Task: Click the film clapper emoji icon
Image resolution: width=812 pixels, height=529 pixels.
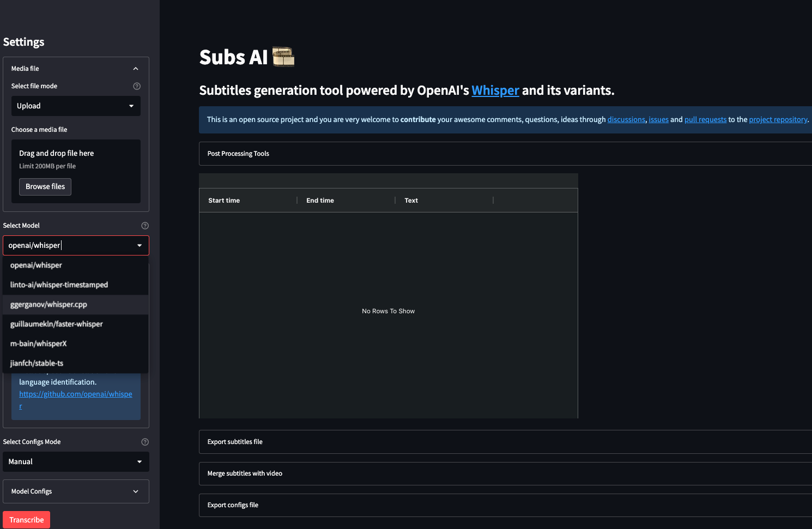Action: click(x=283, y=57)
